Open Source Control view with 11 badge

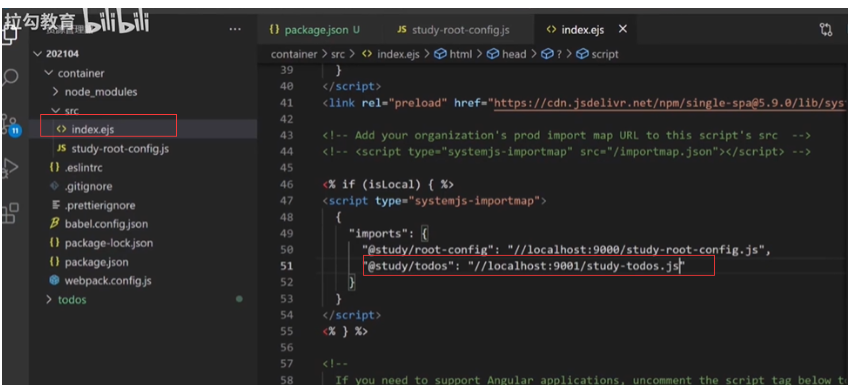(x=11, y=125)
